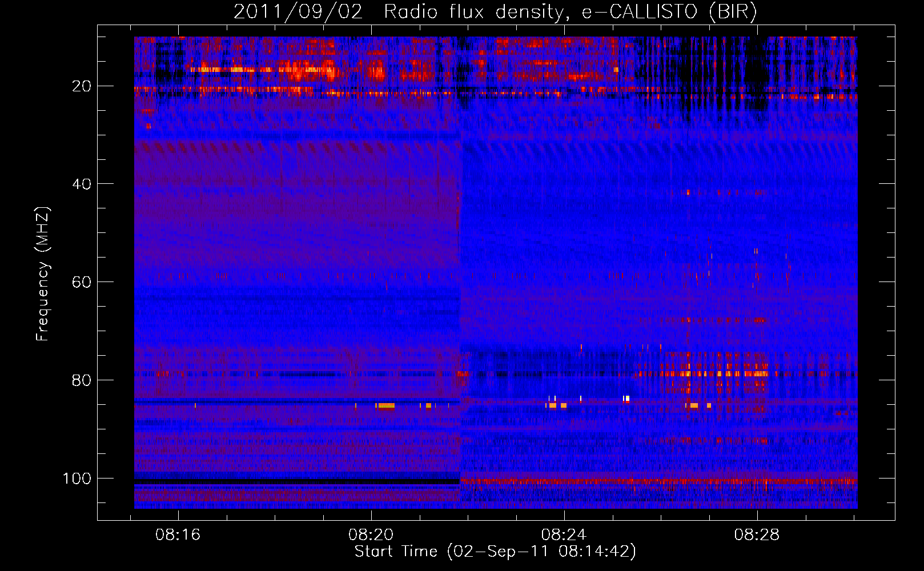Screen dimensions: 924x571
Task: Click the '80' frequency axis label
Action: [x=82, y=380]
